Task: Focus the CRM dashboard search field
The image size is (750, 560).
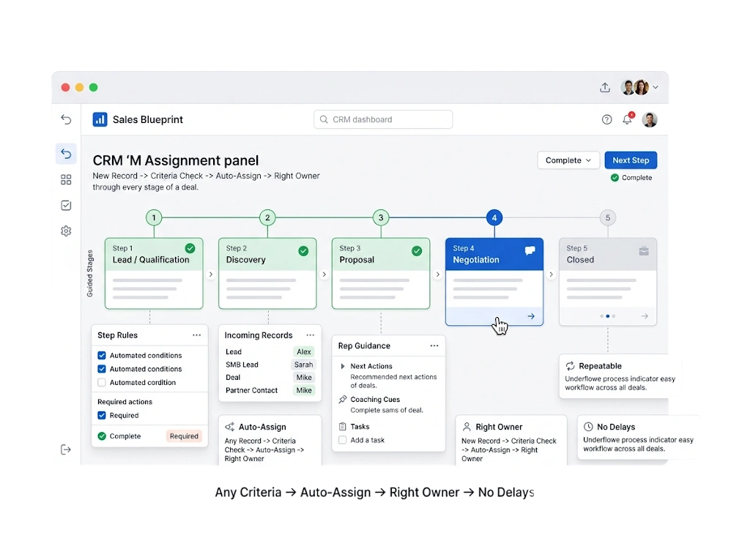Action: pos(383,119)
